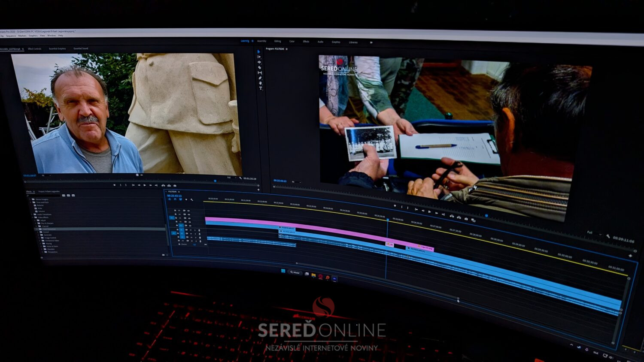The width and height of the screenshot is (644, 362).
Task: Click the Timeline playhead marker
Action: coord(388,220)
